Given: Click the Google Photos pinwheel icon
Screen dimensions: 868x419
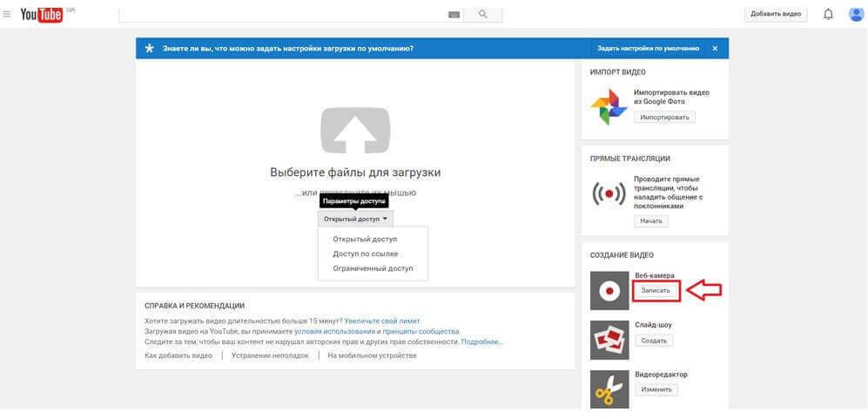Looking at the screenshot, I should [607, 106].
